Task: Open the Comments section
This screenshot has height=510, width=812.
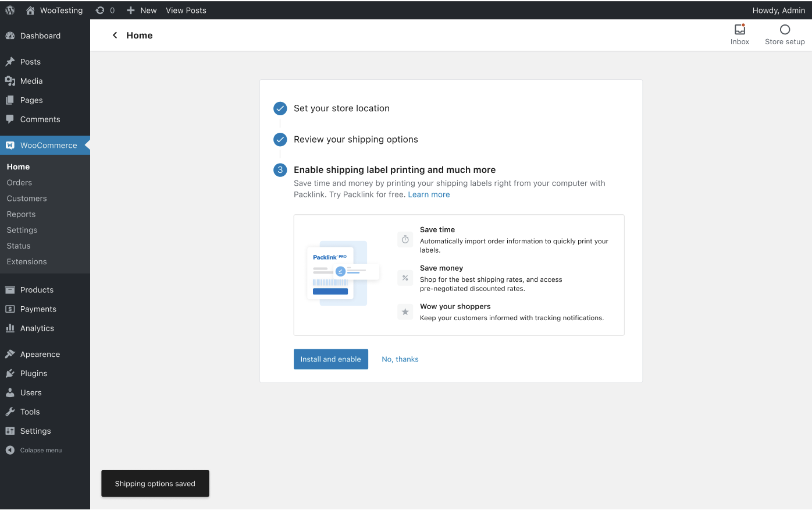Action: coord(39,119)
